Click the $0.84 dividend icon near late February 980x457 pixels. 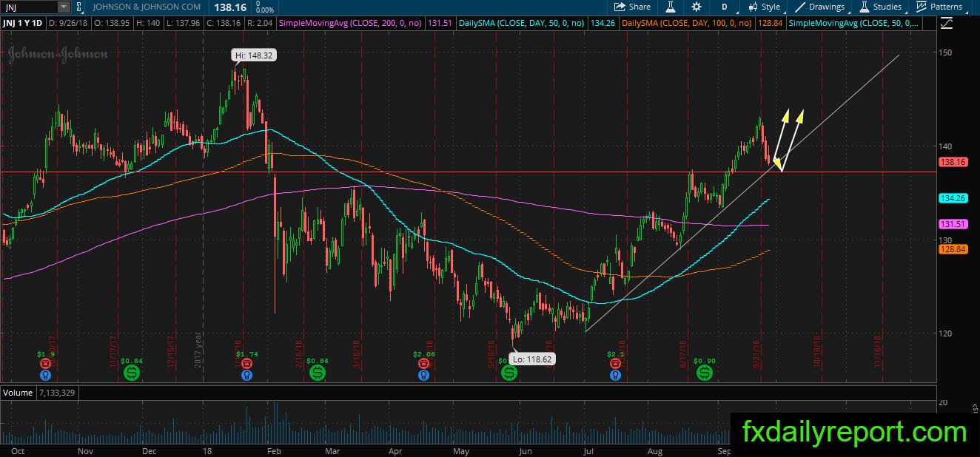pyautogui.click(x=318, y=373)
